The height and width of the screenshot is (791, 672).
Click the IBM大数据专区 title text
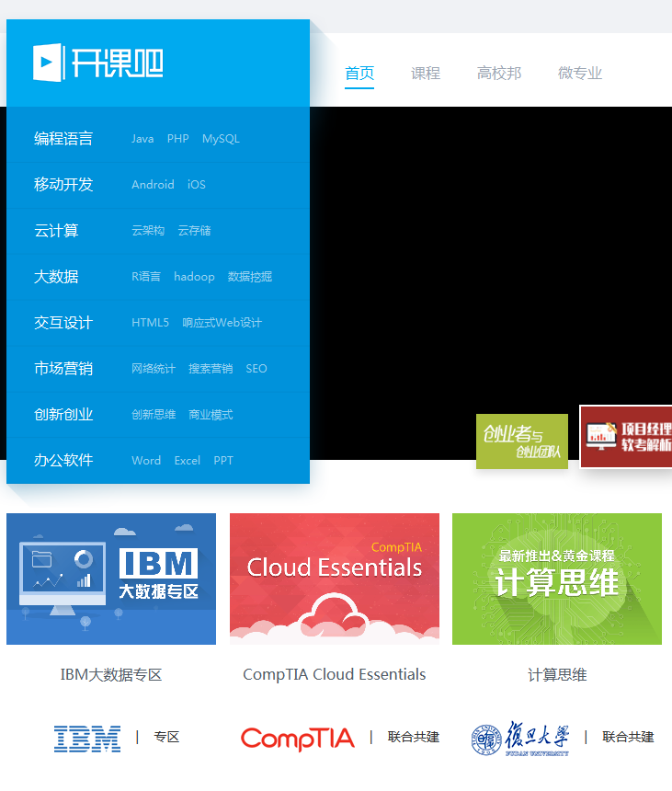(x=111, y=674)
